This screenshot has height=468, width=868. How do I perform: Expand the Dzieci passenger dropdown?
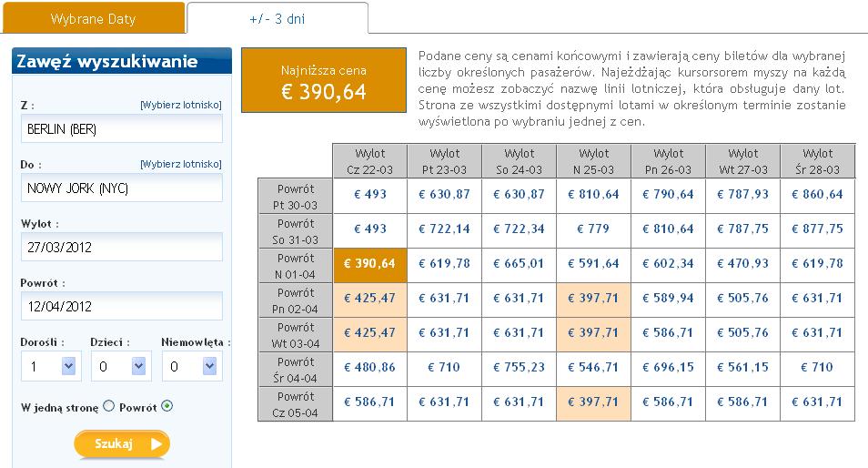tap(121, 366)
